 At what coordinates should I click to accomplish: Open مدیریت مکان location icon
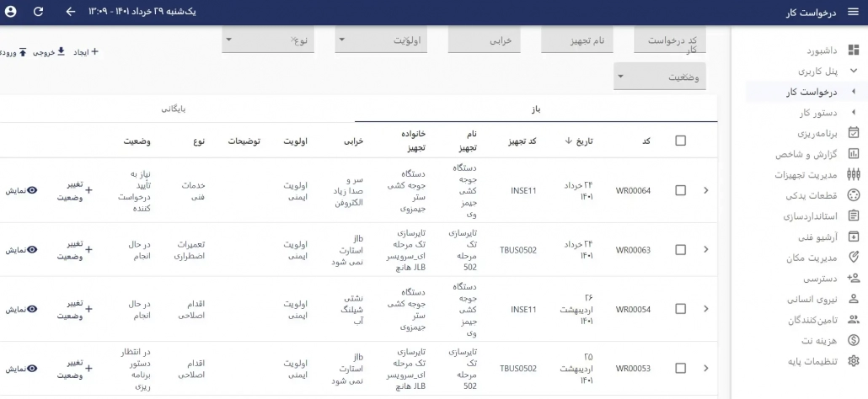pos(853,258)
